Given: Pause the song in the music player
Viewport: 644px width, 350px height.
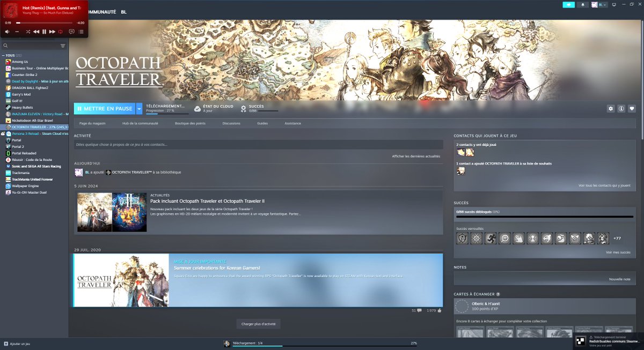Looking at the screenshot, I should tap(44, 32).
